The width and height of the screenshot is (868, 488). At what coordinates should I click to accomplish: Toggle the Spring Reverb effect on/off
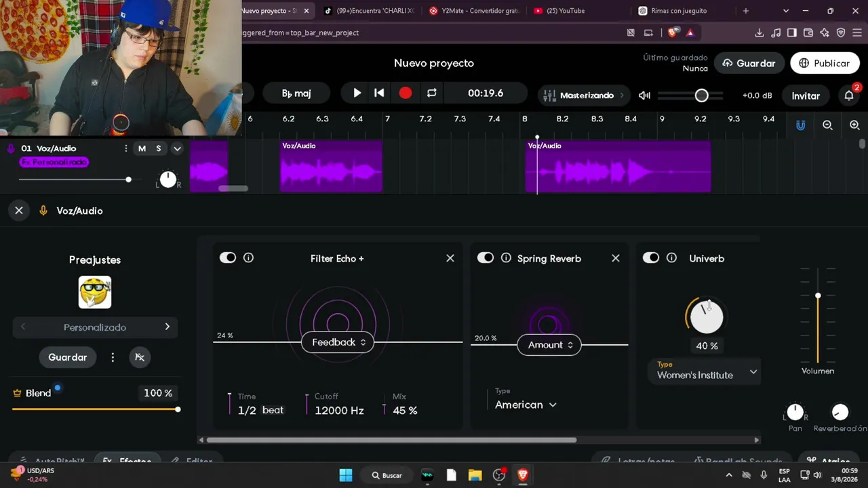pyautogui.click(x=486, y=258)
